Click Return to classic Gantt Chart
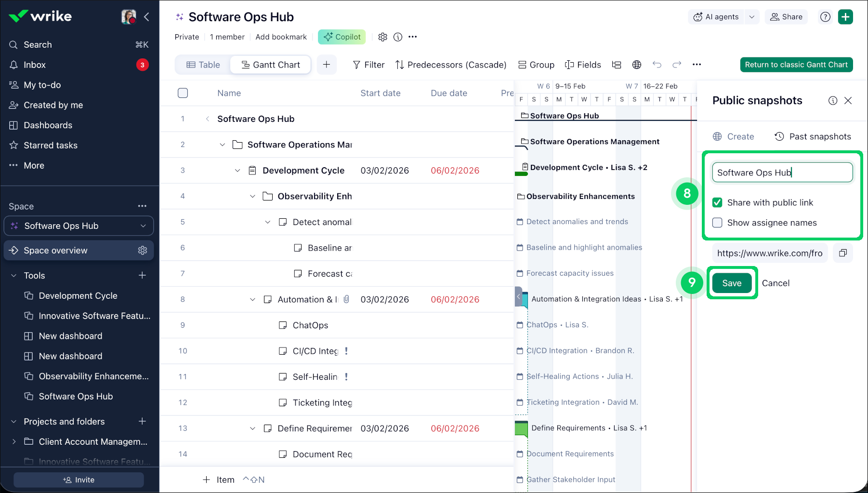 796,65
